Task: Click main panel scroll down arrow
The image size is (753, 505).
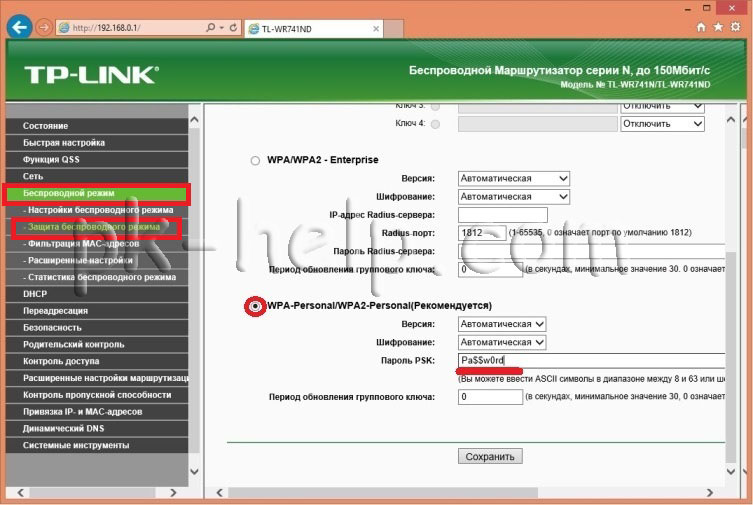Action: pos(731,471)
